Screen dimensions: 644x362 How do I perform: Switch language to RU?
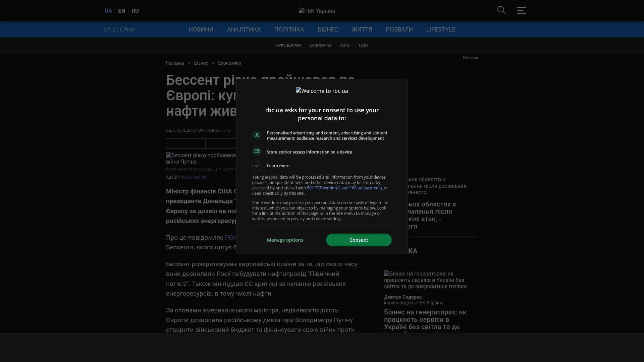click(135, 11)
